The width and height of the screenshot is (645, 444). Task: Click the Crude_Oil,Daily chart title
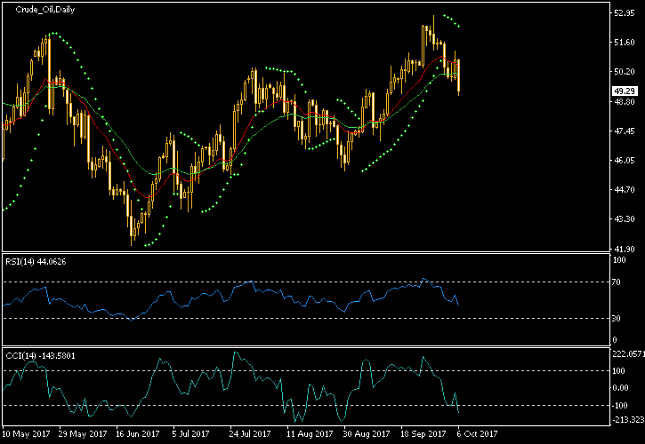click(x=45, y=9)
